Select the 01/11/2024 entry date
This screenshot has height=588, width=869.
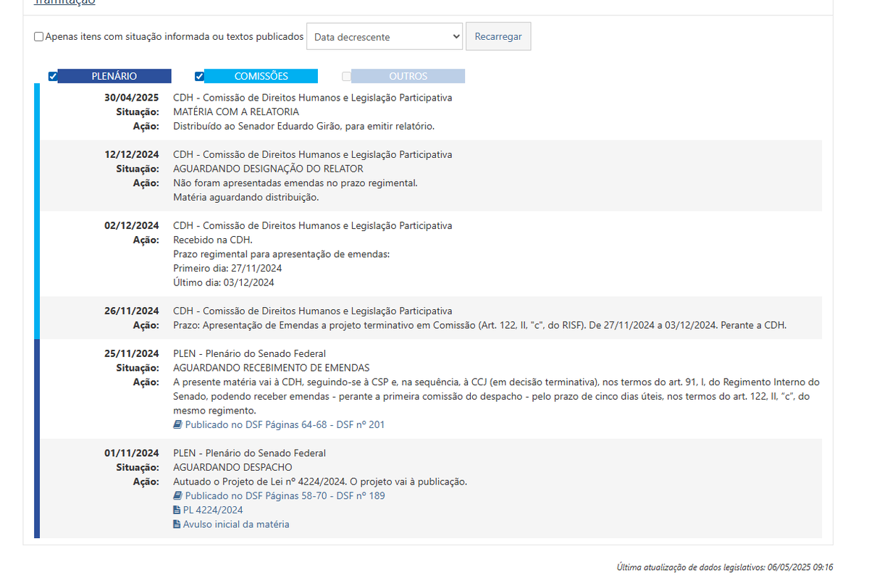[132, 453]
